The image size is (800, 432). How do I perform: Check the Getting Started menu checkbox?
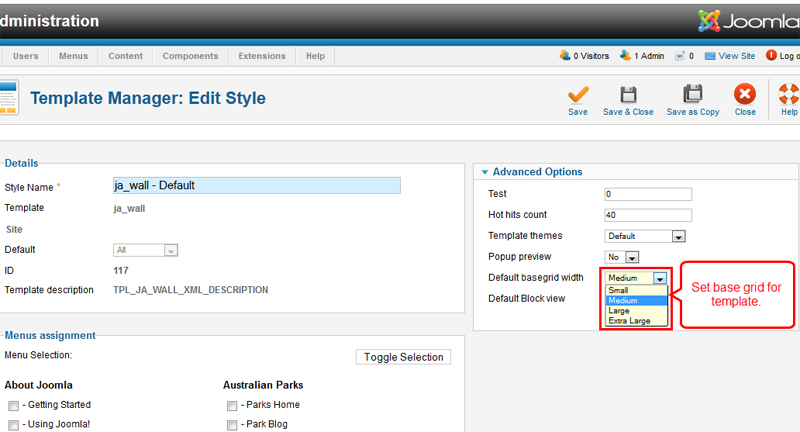[13, 405]
